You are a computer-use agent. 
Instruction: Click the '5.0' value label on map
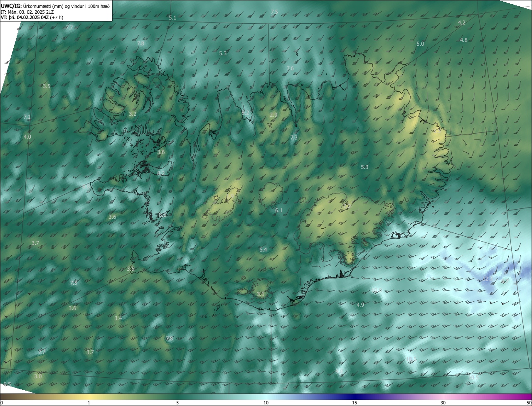point(420,44)
